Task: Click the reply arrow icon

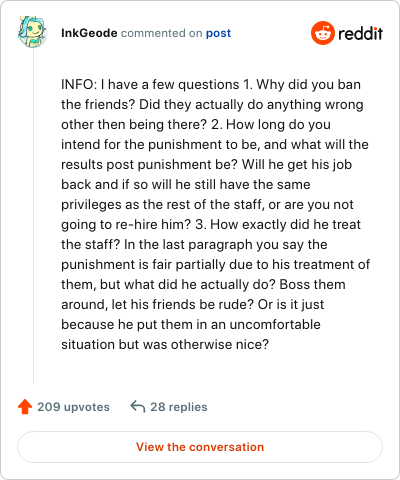Action: pyautogui.click(x=138, y=407)
